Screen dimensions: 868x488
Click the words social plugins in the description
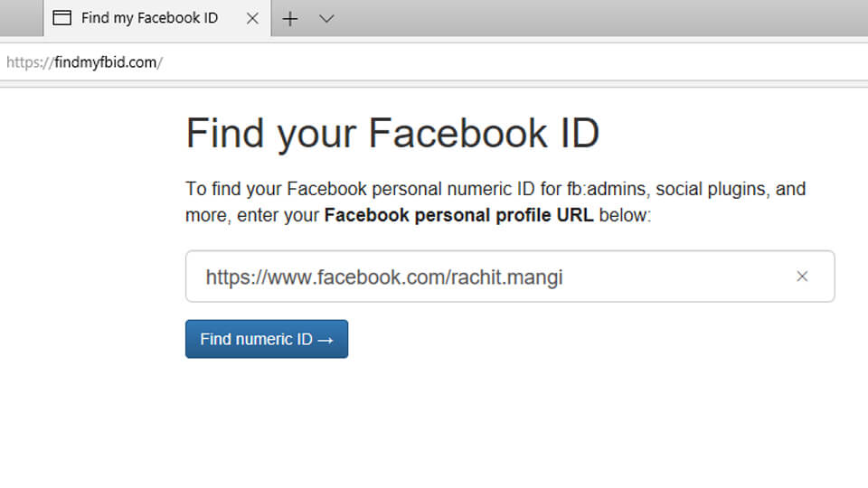click(713, 190)
